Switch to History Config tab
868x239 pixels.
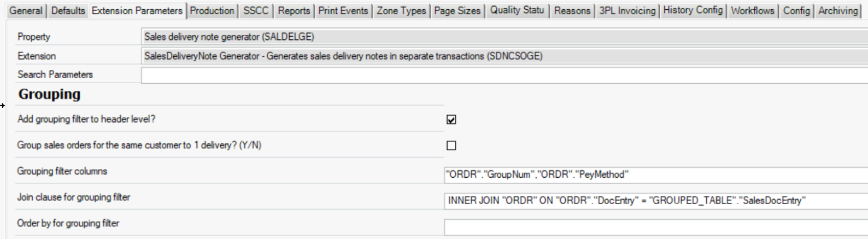click(x=693, y=10)
